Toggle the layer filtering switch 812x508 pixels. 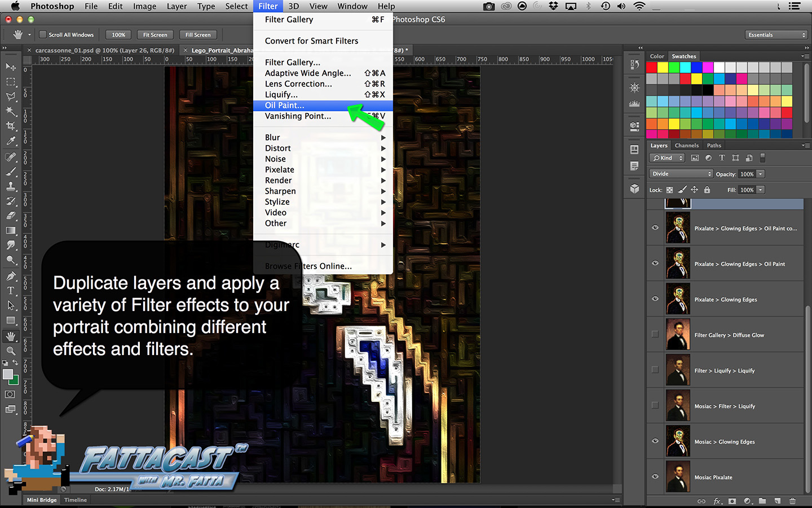tap(762, 158)
